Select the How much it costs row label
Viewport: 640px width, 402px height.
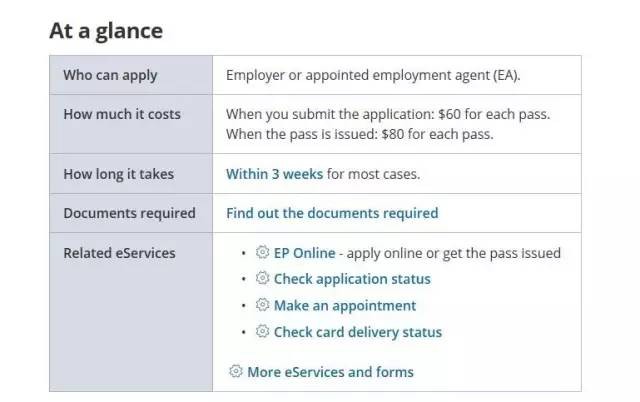pos(122,114)
